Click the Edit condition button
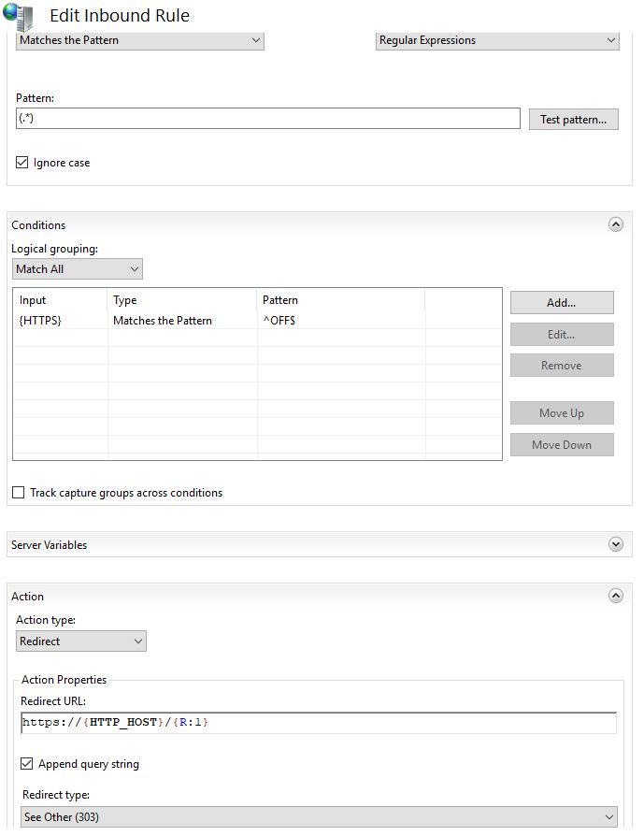 click(x=562, y=334)
